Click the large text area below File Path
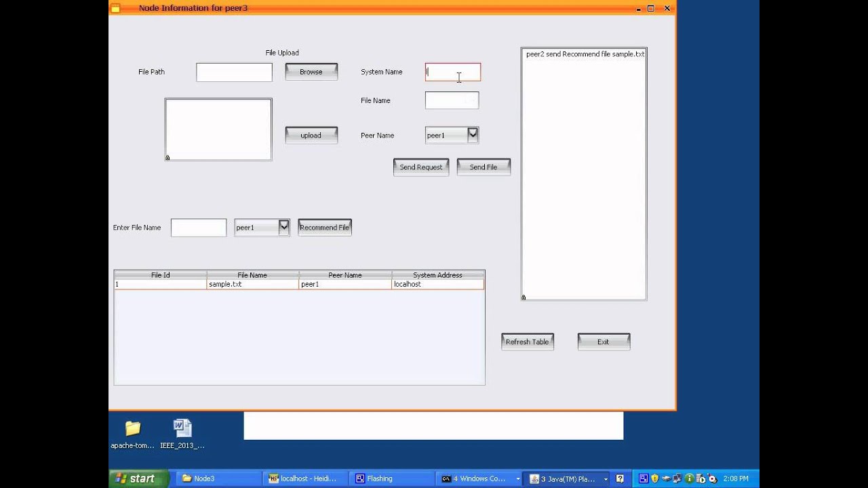Viewport: 868px width, 488px height. (x=218, y=129)
